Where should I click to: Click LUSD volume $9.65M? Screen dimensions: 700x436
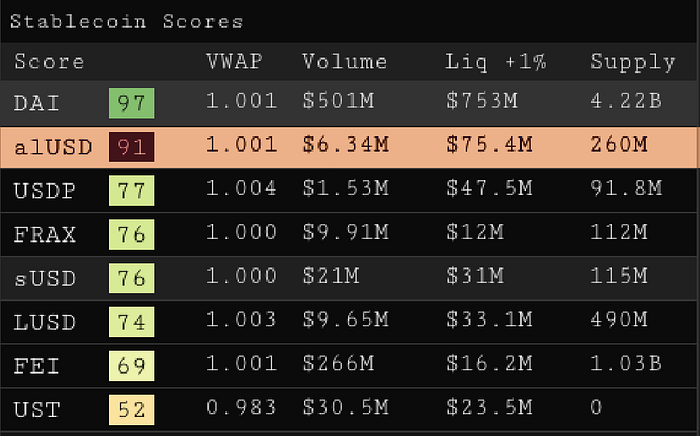(x=346, y=319)
